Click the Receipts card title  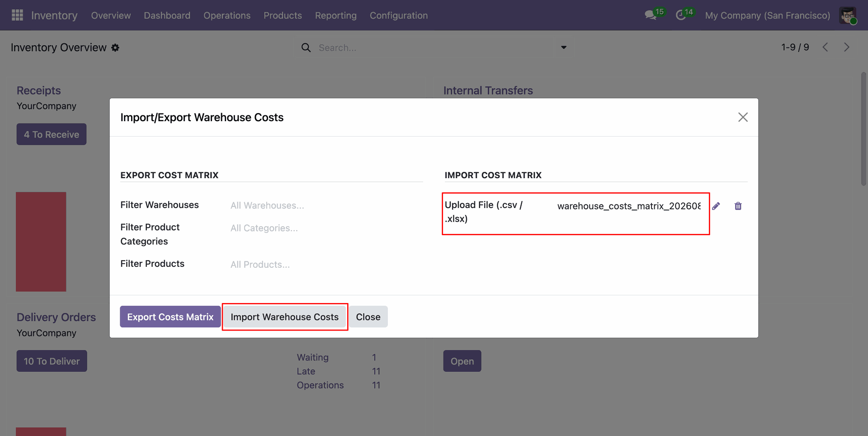(39, 90)
